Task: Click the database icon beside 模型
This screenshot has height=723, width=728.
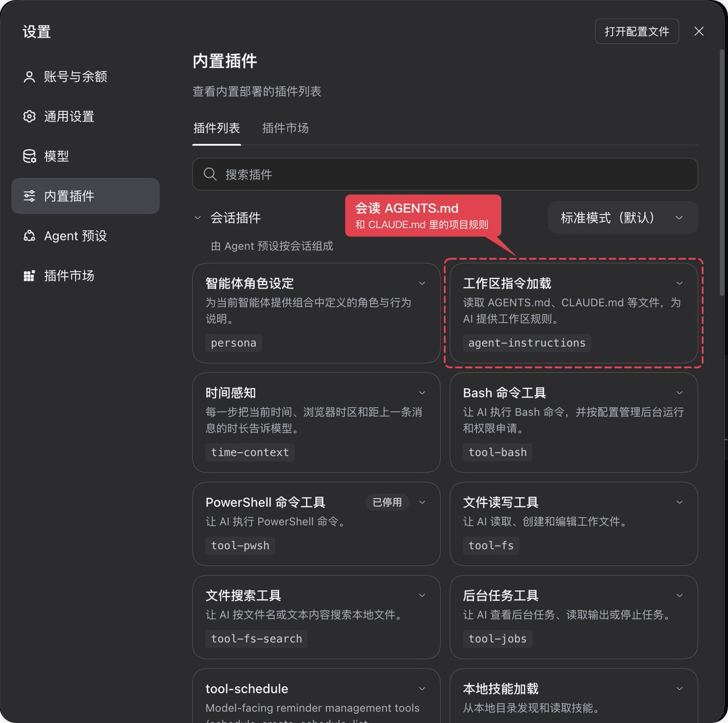Action: pyautogui.click(x=29, y=156)
